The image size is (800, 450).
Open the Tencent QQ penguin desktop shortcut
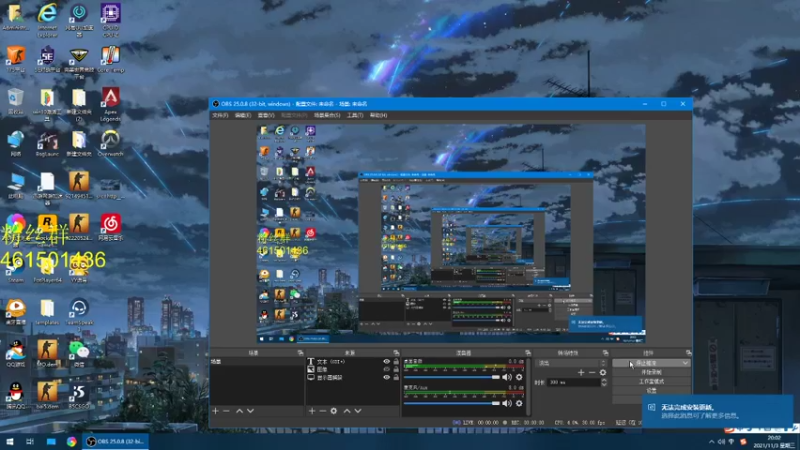(x=16, y=396)
